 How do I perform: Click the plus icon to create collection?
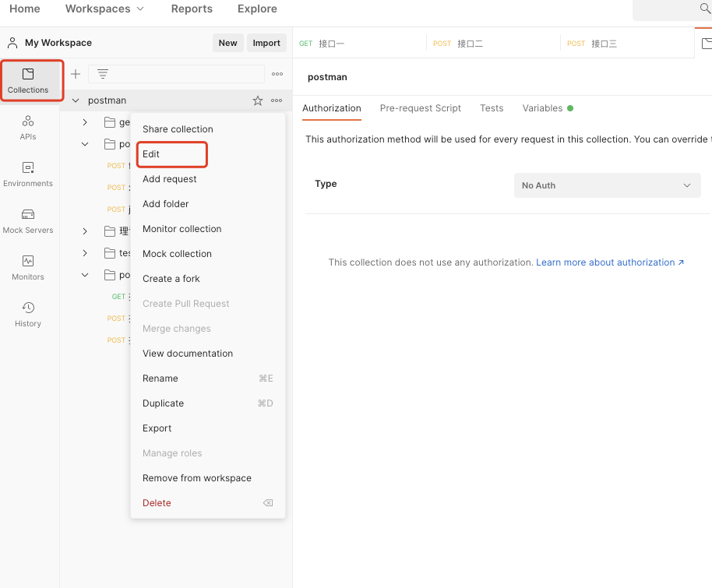pos(76,74)
